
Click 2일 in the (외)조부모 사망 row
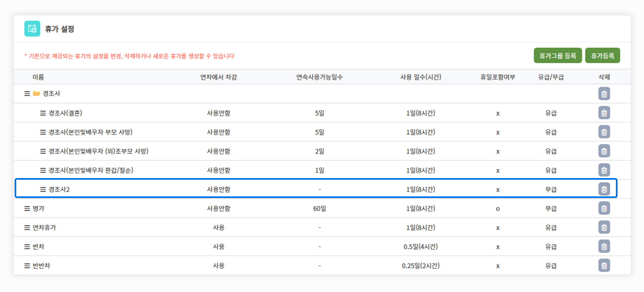320,151
